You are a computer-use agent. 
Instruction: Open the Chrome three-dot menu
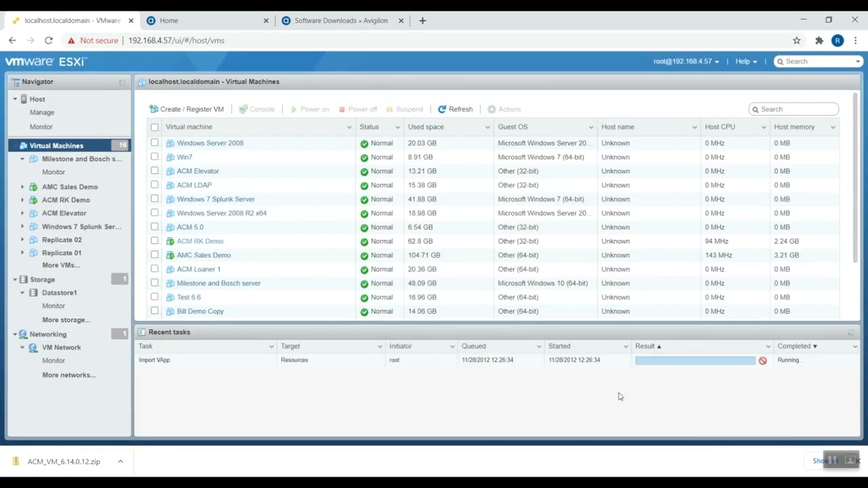pos(856,41)
